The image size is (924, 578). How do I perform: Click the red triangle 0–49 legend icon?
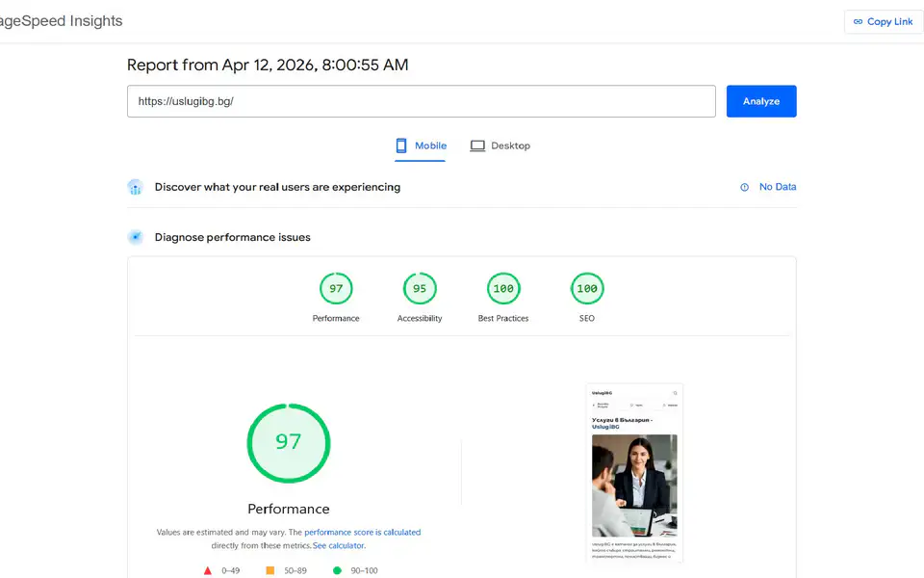[208, 570]
